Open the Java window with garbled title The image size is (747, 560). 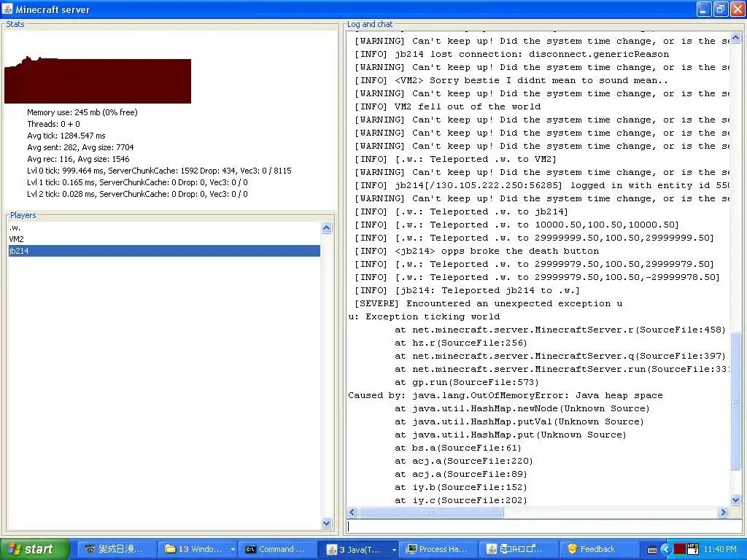click(x=519, y=549)
